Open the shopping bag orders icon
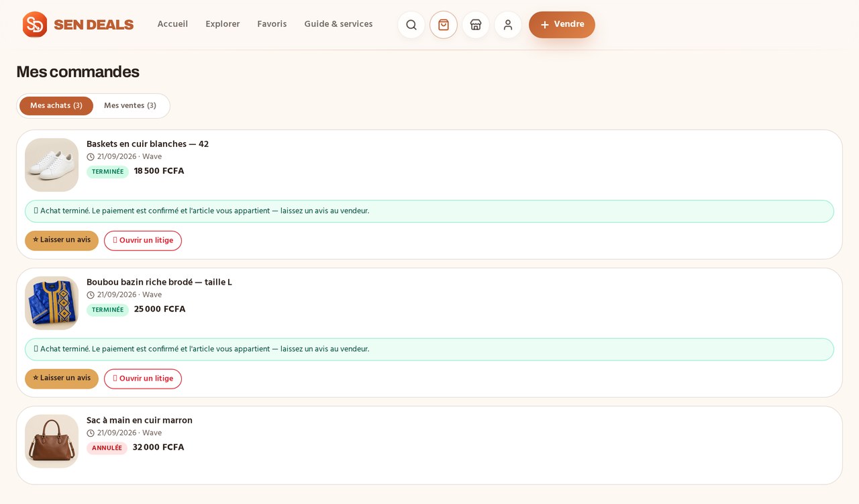Viewport: 859px width, 504px height. [444, 25]
